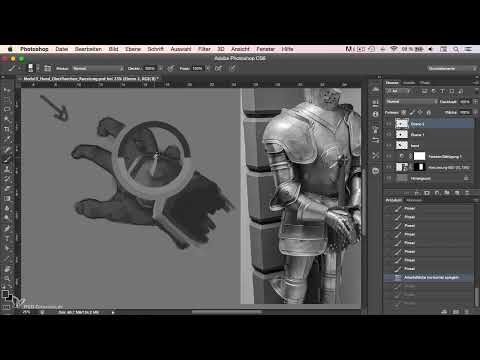Select the Pen tool
The width and height of the screenshot is (480, 360).
click(x=6, y=228)
